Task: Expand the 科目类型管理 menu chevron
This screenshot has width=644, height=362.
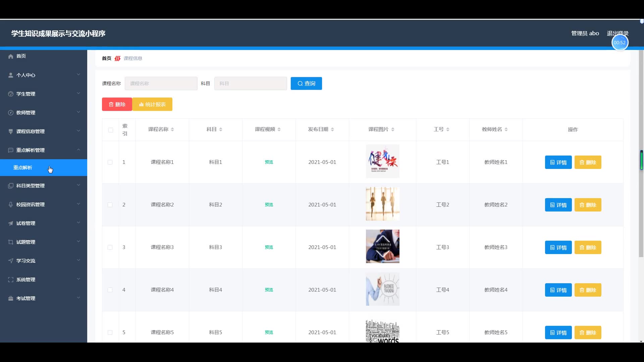Action: [x=78, y=185]
